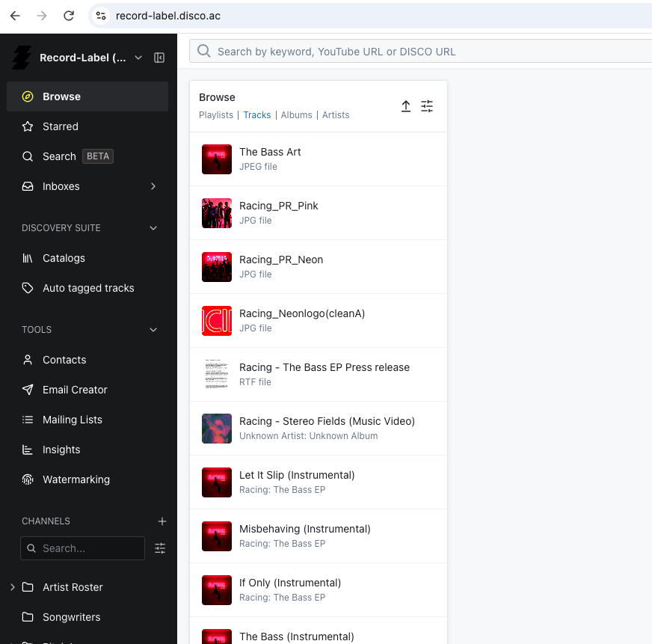Select Misbehaving (Instrumental) cover art

pos(217,536)
